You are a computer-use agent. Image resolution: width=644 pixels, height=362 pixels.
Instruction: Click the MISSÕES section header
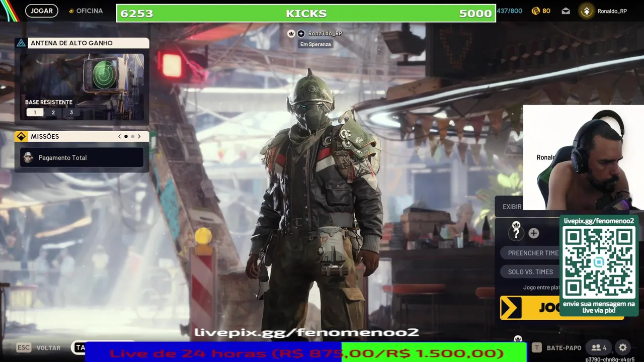click(82, 136)
